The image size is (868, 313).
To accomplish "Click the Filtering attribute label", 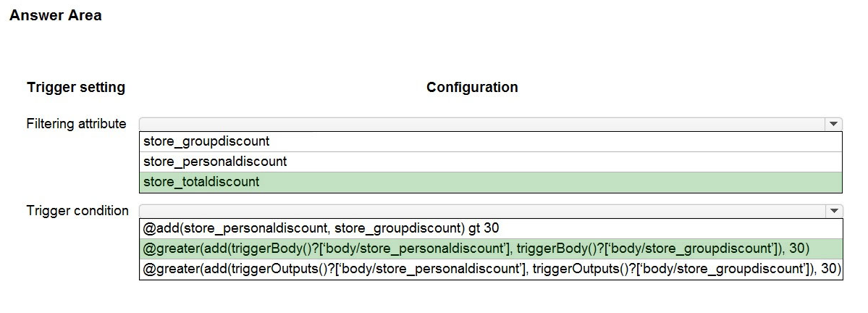I will [x=77, y=124].
